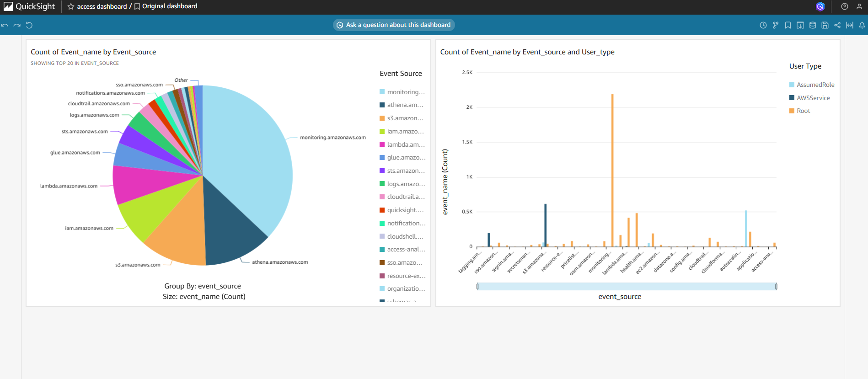Select cloudtrail.a… legend entry
This screenshot has height=379, width=868.
(x=402, y=197)
